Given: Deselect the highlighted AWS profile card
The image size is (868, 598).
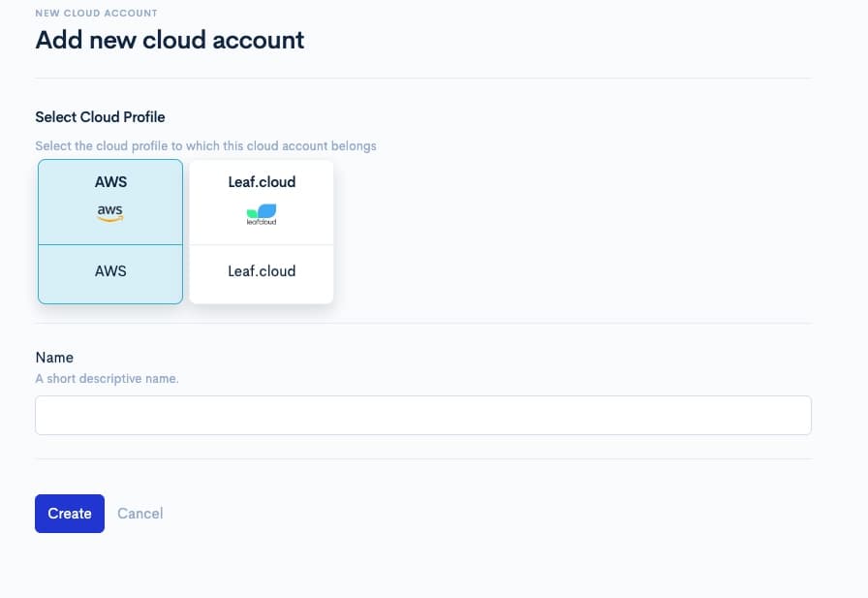Looking at the screenshot, I should [109, 231].
